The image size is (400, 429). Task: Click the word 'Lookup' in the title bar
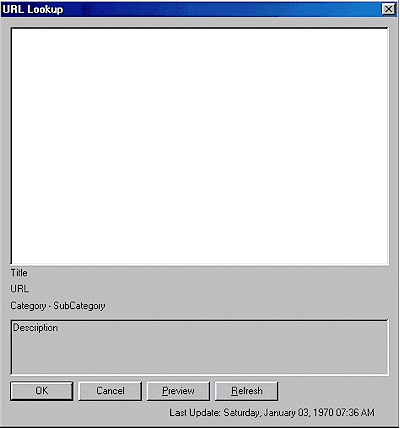(45, 9)
